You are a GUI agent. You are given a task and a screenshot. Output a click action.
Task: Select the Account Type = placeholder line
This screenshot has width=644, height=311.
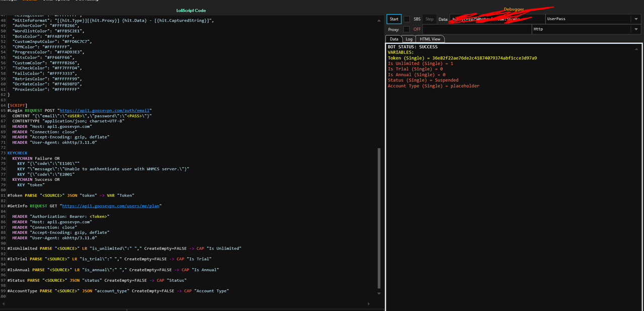coord(433,86)
